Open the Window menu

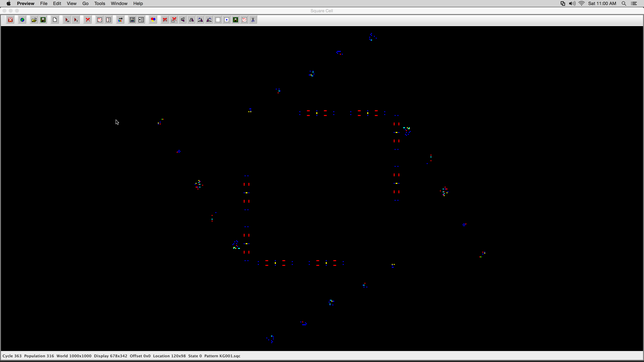click(x=119, y=3)
